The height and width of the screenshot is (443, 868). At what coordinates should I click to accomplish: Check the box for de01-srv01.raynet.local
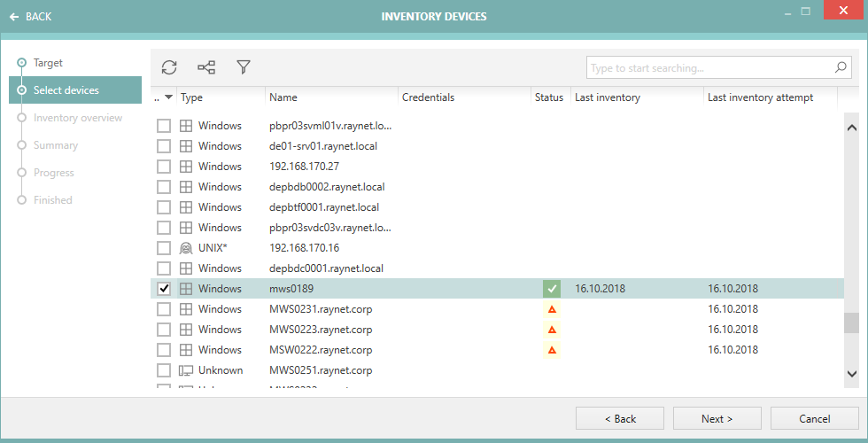[x=164, y=146]
